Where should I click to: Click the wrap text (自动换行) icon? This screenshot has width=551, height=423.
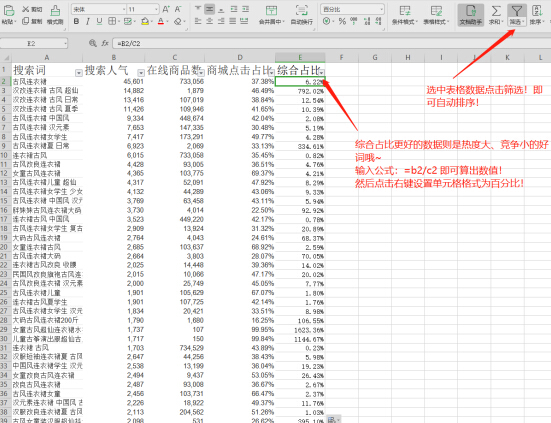(302, 11)
